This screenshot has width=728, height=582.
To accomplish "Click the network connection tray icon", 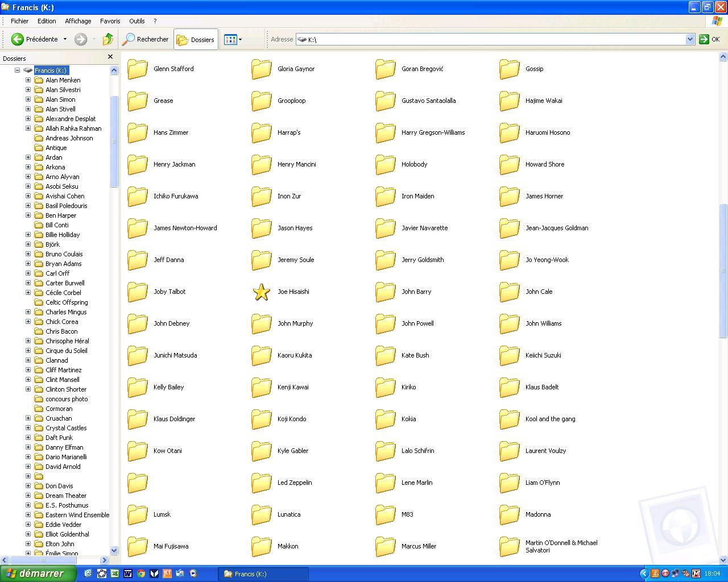I will point(675,573).
